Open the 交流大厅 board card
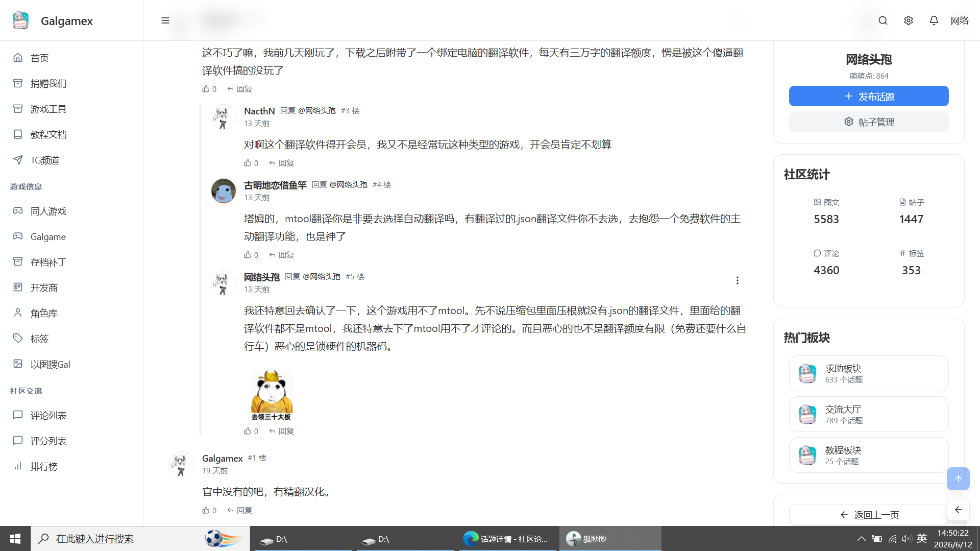 point(869,414)
